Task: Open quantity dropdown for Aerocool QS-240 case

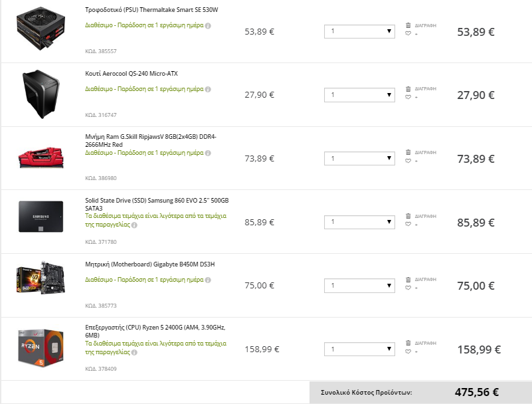Action: click(x=359, y=95)
